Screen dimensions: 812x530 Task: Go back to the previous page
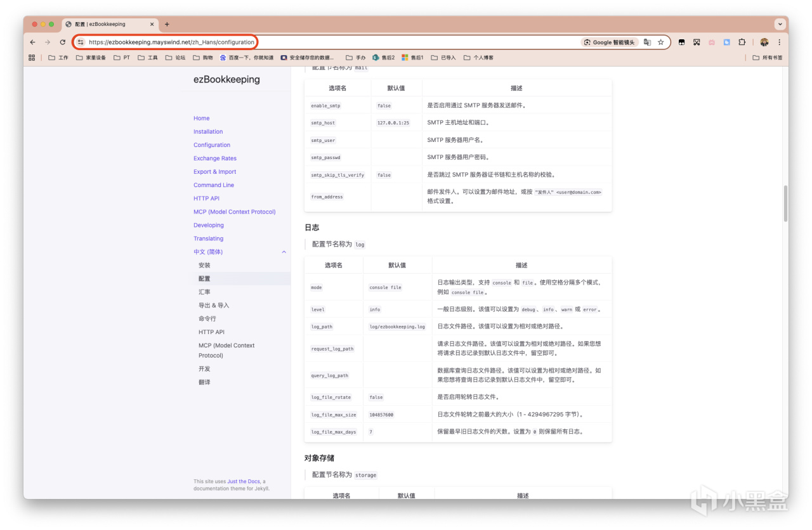pos(32,42)
